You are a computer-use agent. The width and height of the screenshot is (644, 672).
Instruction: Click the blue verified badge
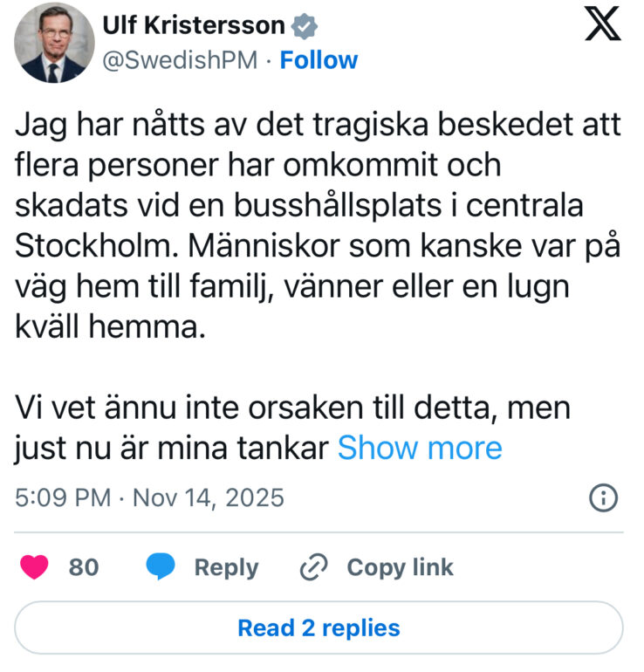tap(303, 26)
